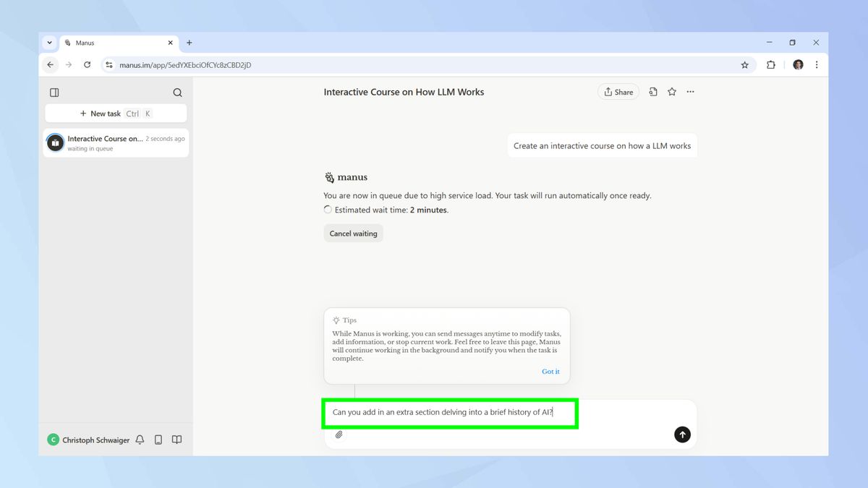Open Chrome's three-dot menu
Image resolution: width=868 pixels, height=488 pixels.
(x=817, y=64)
